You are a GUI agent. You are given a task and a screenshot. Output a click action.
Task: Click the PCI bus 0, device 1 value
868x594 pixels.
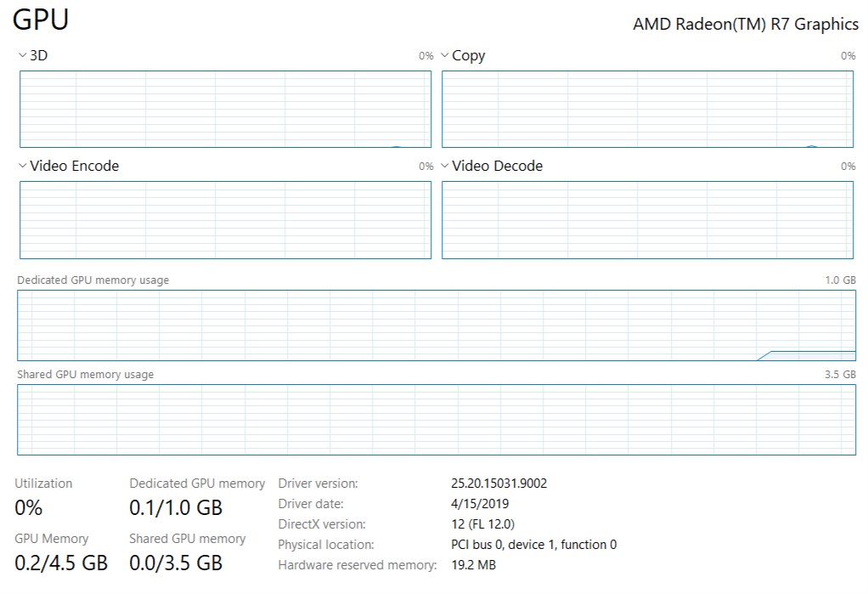point(533,545)
